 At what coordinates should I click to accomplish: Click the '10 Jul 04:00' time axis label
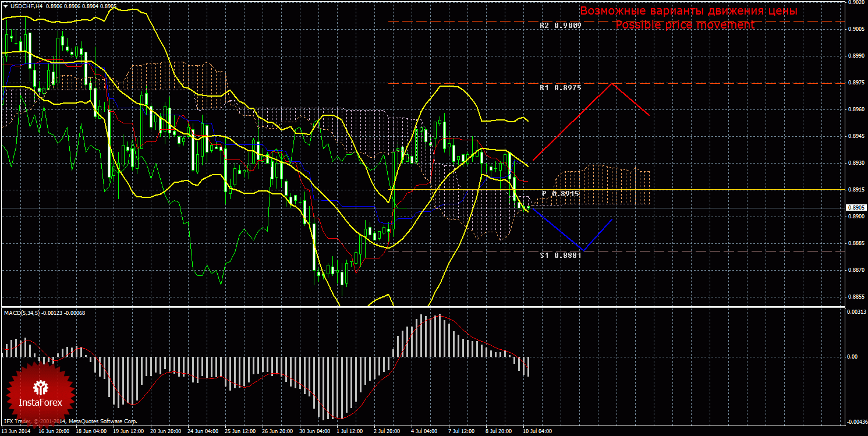(x=537, y=431)
